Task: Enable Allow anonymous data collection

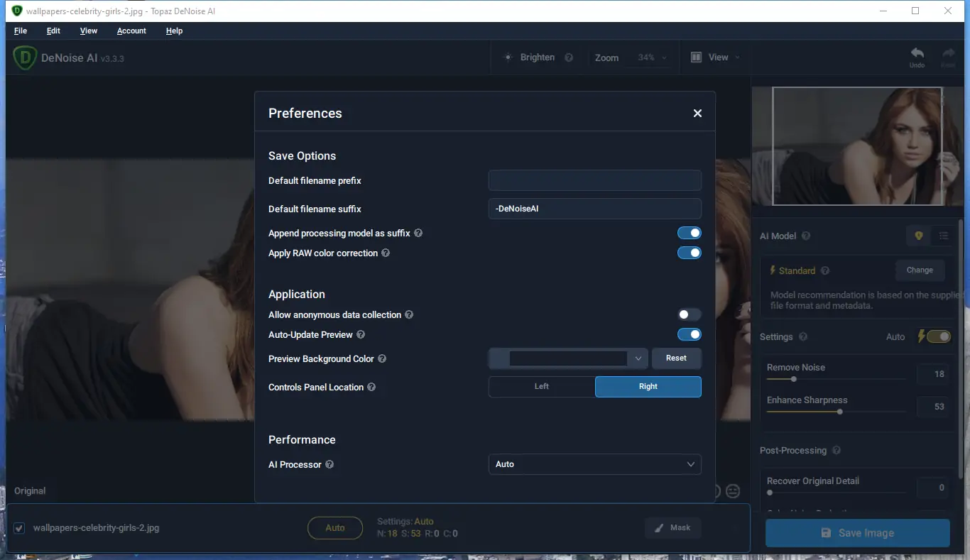Action: click(x=690, y=314)
